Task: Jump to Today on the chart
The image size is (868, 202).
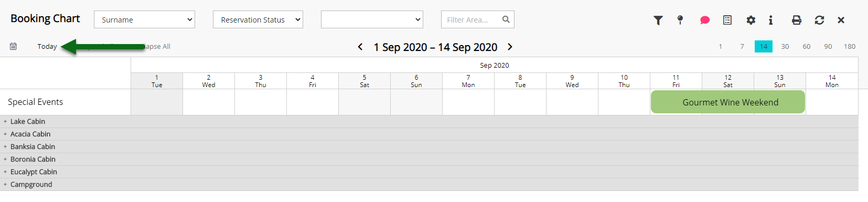Action: click(x=47, y=46)
